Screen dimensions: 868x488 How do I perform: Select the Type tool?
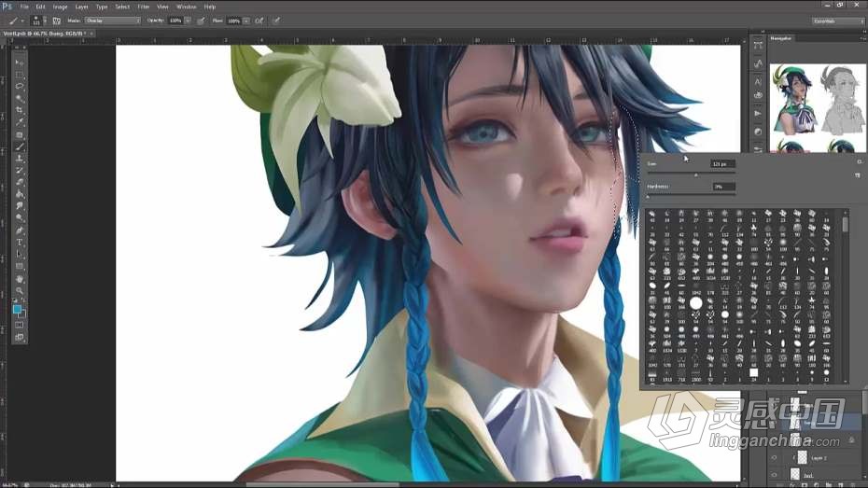coord(20,243)
